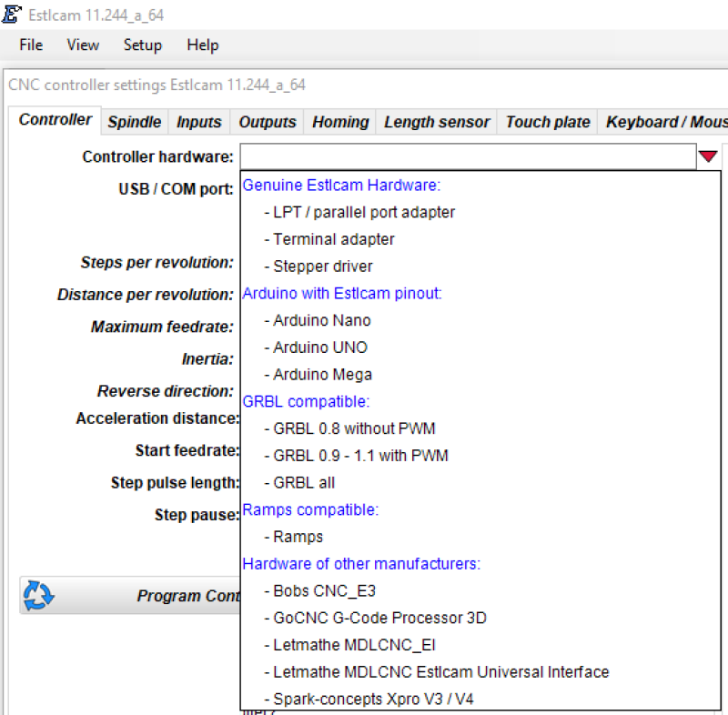728x715 pixels.
Task: Click the Inertia label
Action: click(207, 359)
